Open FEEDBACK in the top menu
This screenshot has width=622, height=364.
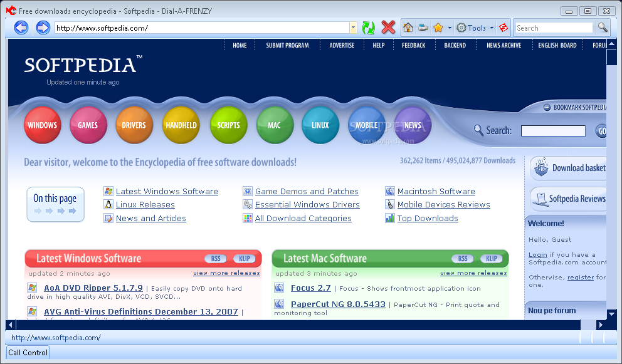413,45
